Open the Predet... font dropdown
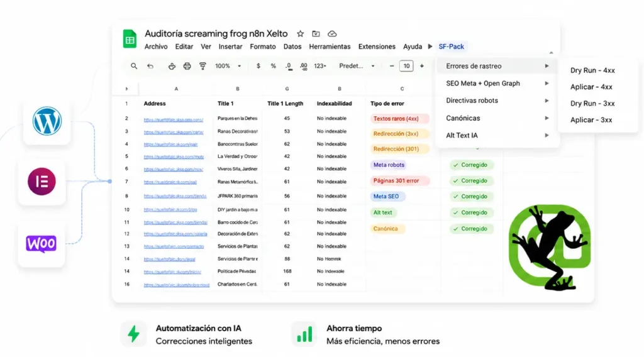The image size is (644, 357). tap(357, 65)
